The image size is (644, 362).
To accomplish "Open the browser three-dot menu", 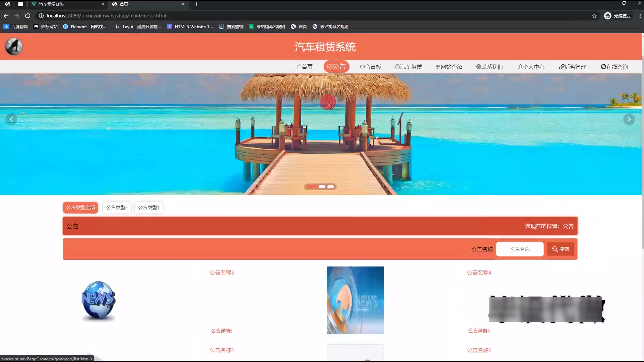I will tap(640, 16).
